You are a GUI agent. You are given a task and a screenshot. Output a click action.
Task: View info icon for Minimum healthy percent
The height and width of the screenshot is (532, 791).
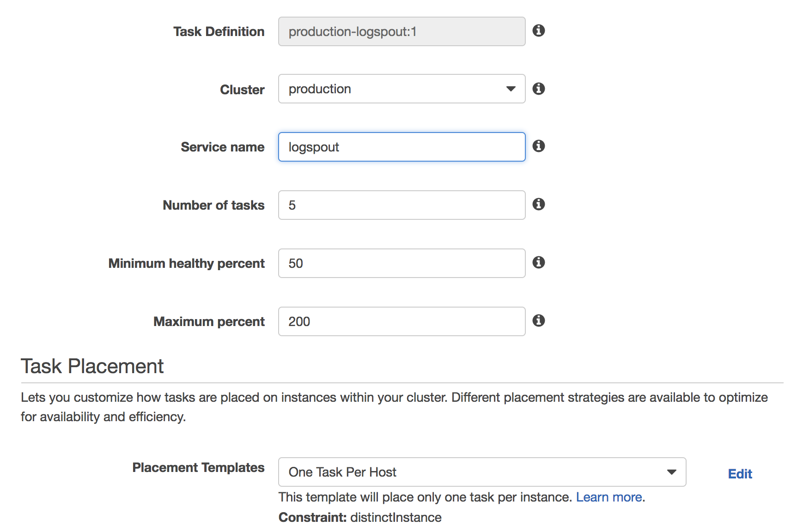point(538,262)
